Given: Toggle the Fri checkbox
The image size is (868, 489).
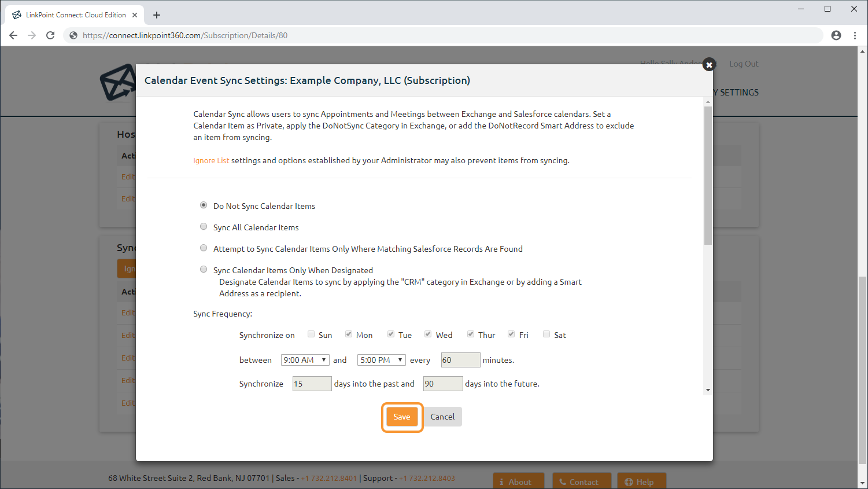Looking at the screenshot, I should (511, 334).
